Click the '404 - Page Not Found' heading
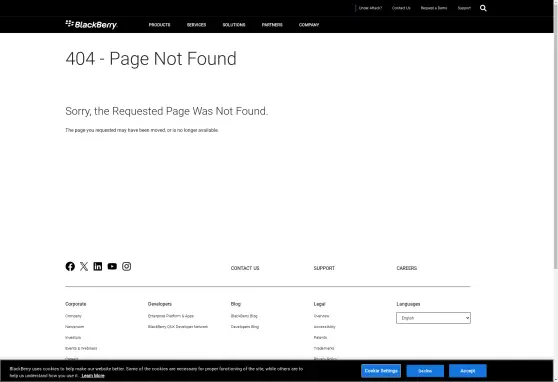The image size is (558, 382). click(x=151, y=58)
